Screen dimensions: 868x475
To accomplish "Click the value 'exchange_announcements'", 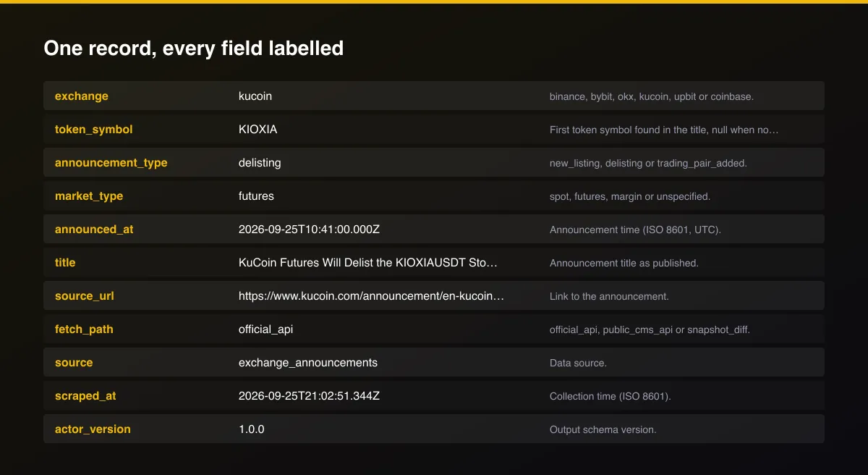I will (x=308, y=363).
